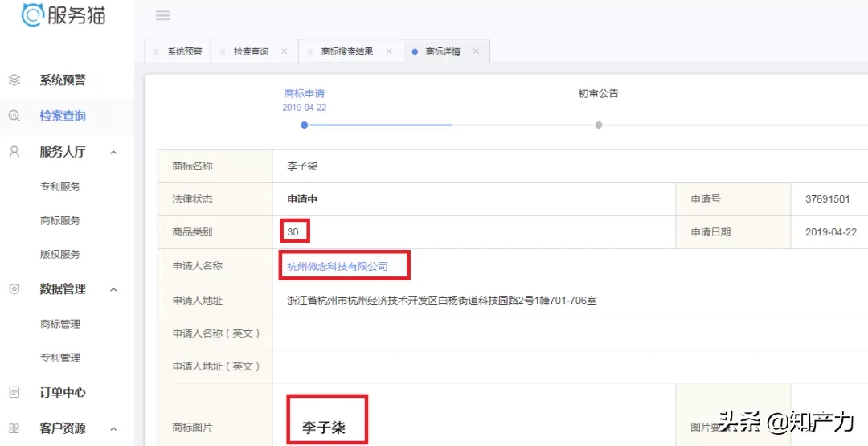The width and height of the screenshot is (868, 446).
Task: Open 检索查询 in the sidebar
Action: point(63,117)
